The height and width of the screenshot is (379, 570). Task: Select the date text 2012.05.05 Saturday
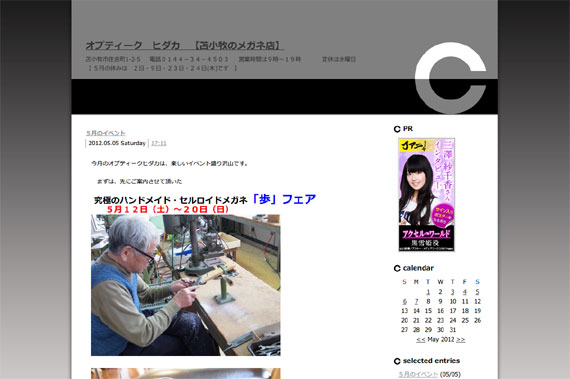117,143
